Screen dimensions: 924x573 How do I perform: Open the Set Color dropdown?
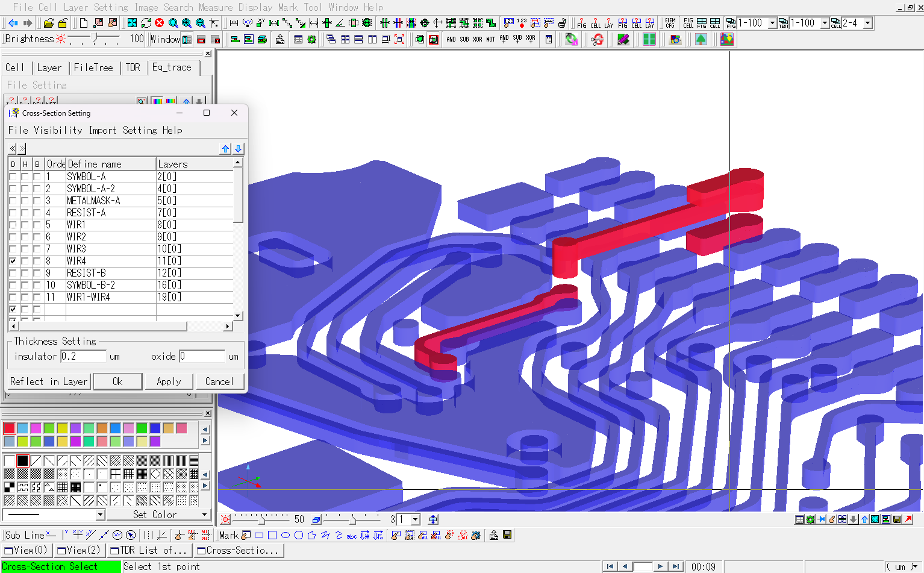click(x=205, y=515)
